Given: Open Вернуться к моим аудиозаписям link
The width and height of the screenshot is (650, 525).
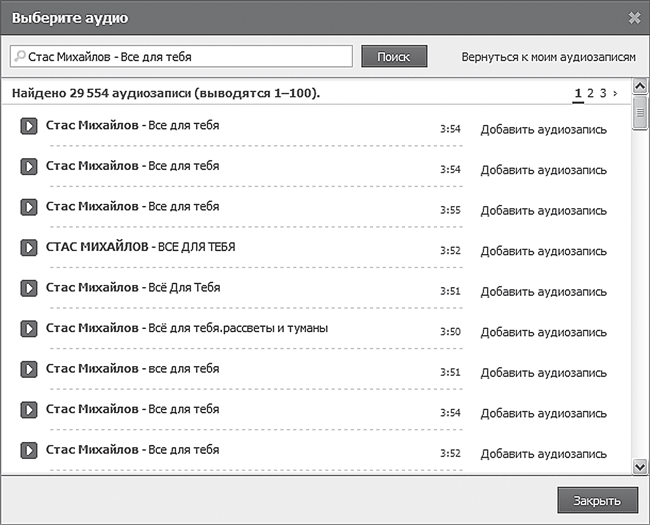Looking at the screenshot, I should pos(548,57).
